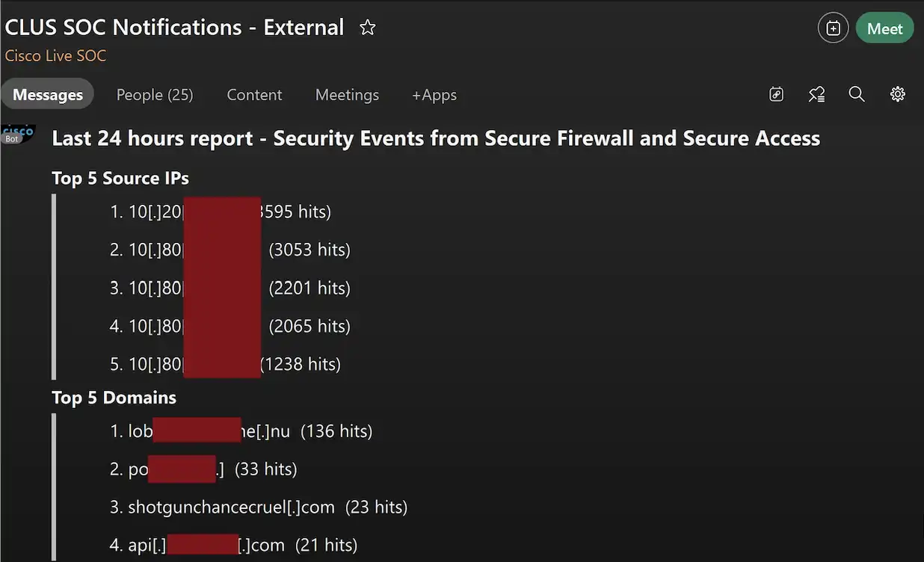This screenshot has height=562, width=924.
Task: Open the schedule meeting calendar icon
Action: click(x=833, y=27)
